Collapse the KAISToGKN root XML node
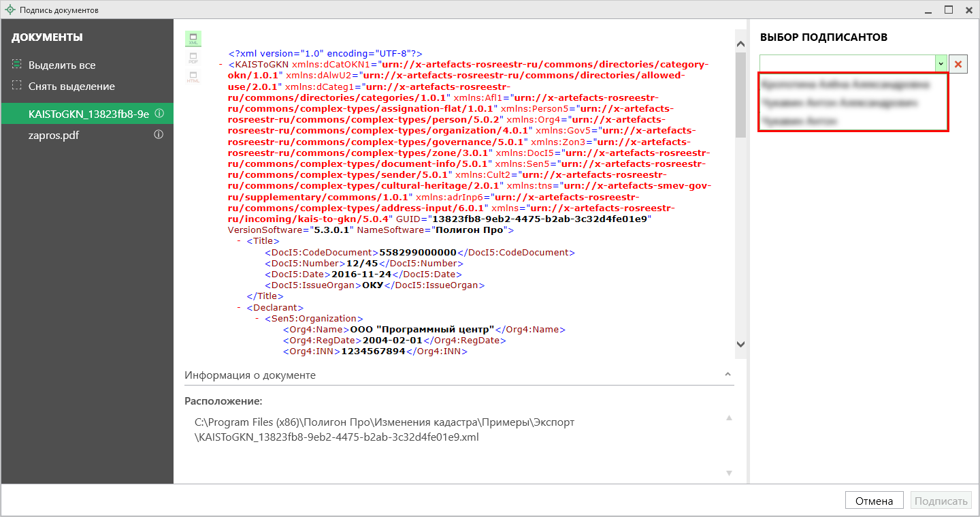The width and height of the screenshot is (980, 517). [x=222, y=65]
